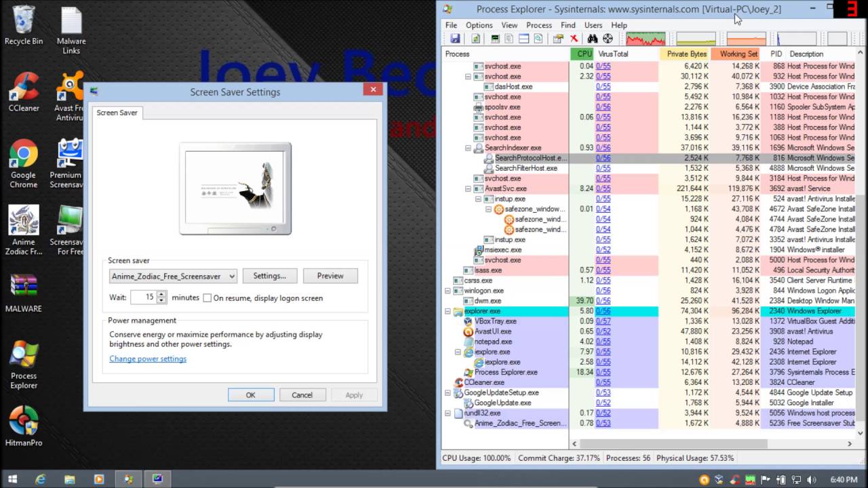Open the Help menu
The height and width of the screenshot is (488, 868).
coord(619,25)
